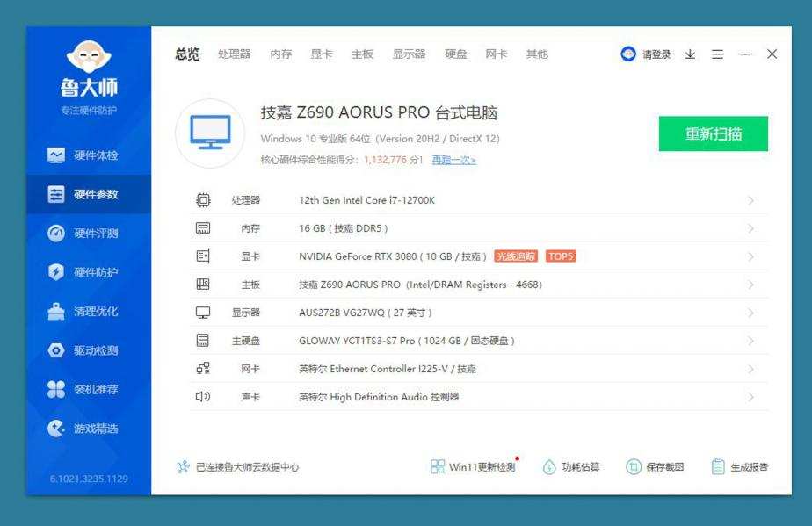The height and width of the screenshot is (526, 812).
Task: Switch to the 硬盘 tab
Action: [x=455, y=54]
